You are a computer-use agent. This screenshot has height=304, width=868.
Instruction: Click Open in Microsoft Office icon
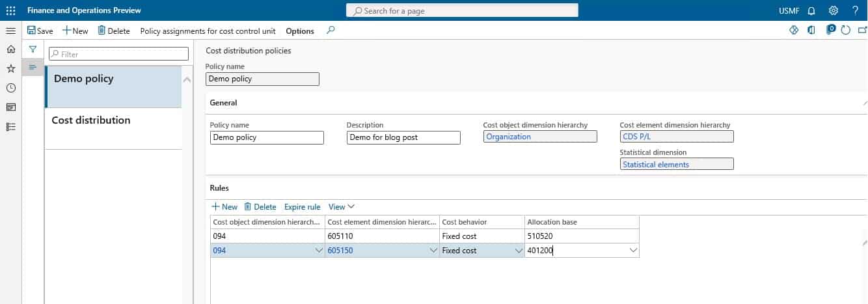811,30
